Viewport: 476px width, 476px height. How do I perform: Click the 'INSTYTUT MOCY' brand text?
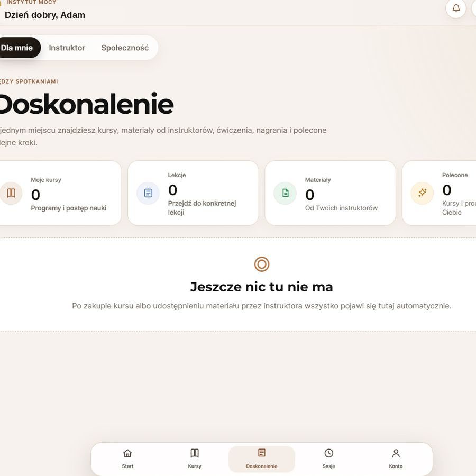click(x=32, y=2)
